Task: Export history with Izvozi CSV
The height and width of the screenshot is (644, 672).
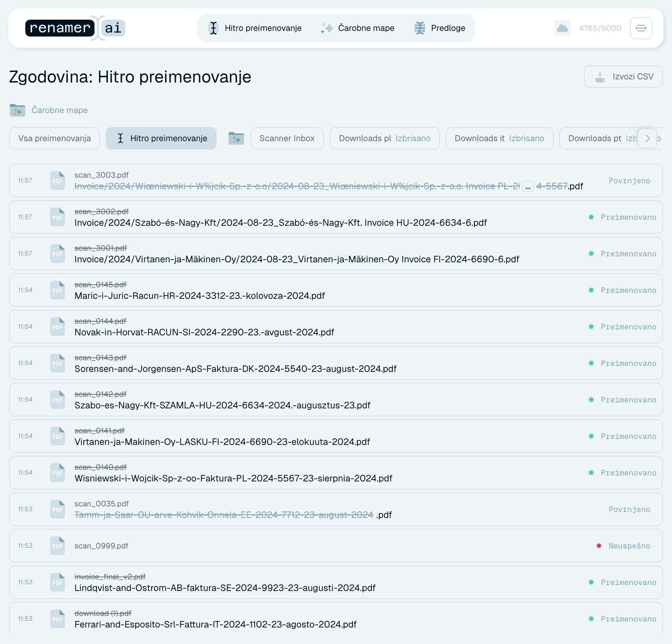Action: (x=623, y=77)
